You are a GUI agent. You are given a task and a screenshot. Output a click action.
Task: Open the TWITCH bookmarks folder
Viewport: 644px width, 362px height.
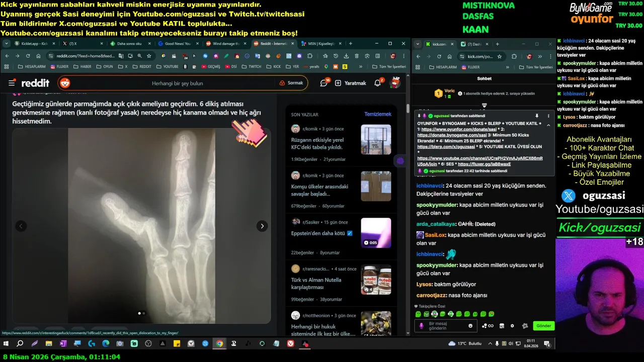pos(251,66)
